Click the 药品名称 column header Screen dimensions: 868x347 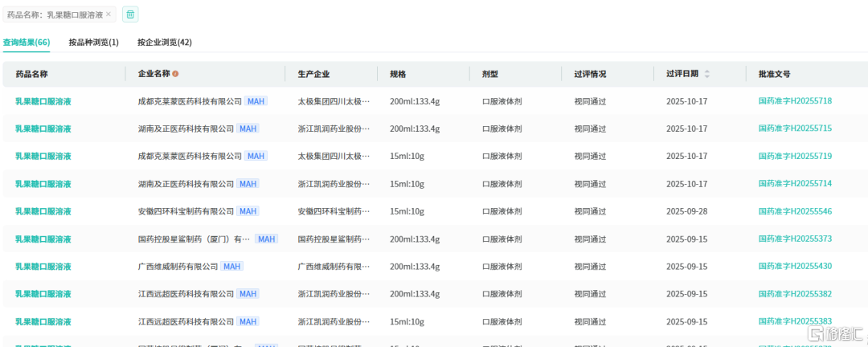(x=31, y=74)
